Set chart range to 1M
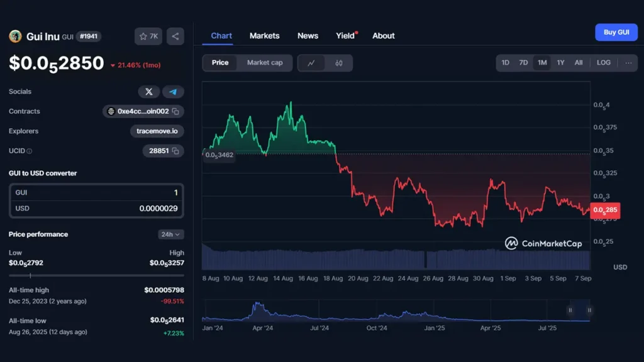 point(542,63)
